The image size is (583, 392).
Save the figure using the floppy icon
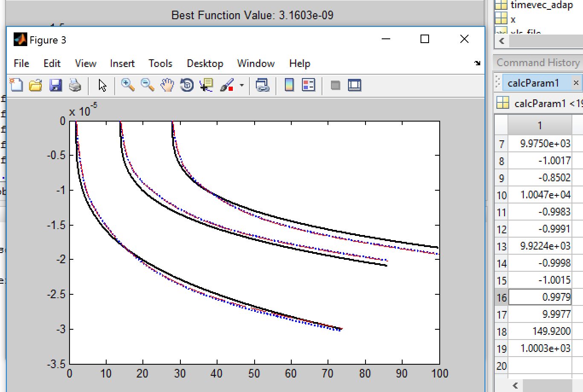[x=55, y=85]
